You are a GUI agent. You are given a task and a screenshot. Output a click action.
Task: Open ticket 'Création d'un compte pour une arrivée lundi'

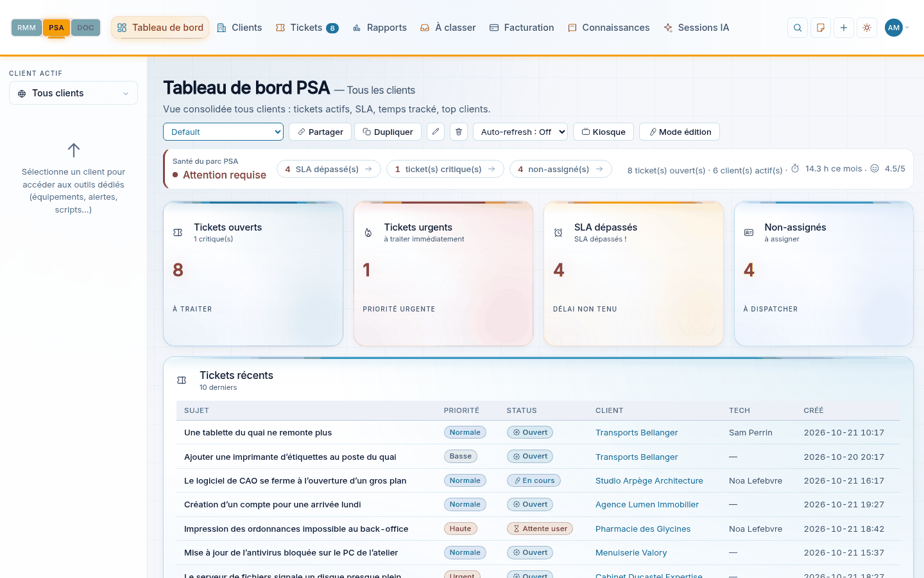[x=273, y=505]
